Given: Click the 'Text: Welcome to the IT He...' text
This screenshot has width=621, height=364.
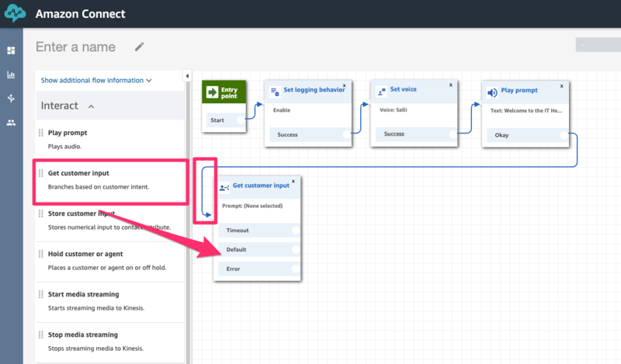Looking at the screenshot, I should tap(526, 110).
